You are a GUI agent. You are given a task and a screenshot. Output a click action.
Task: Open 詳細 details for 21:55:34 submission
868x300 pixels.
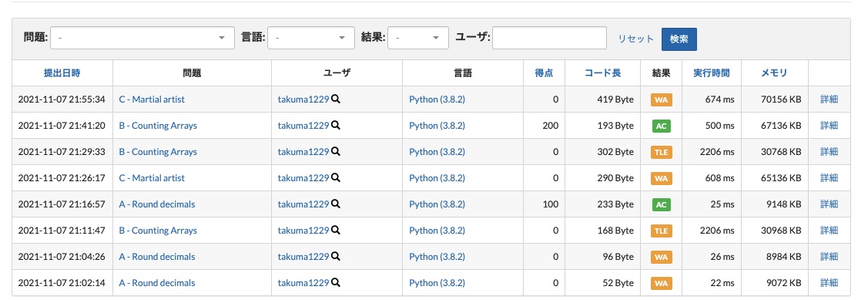pos(829,99)
